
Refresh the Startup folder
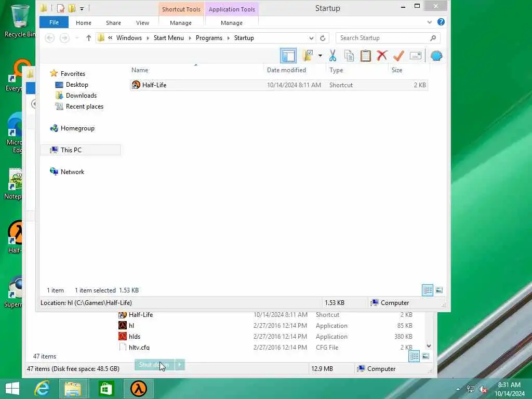point(323,38)
